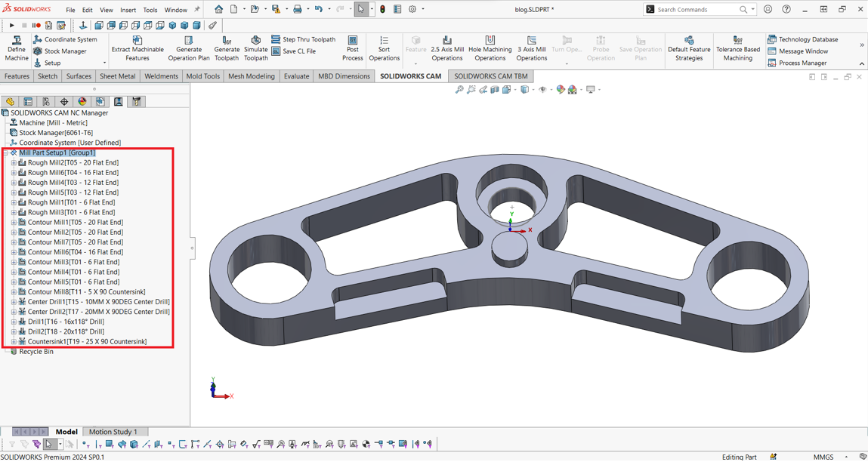Click the Sort Operations icon
Image resolution: width=868 pixels, height=462 pixels.
click(x=384, y=41)
